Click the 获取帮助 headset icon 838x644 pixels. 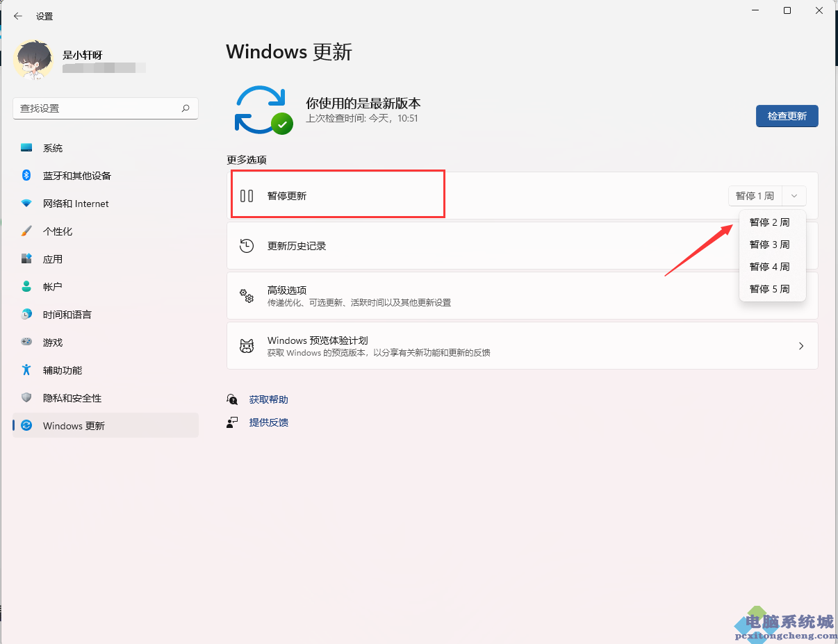point(232,399)
